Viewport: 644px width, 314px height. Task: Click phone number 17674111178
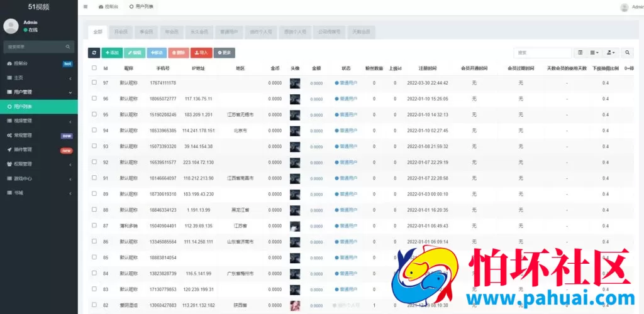coord(163,83)
